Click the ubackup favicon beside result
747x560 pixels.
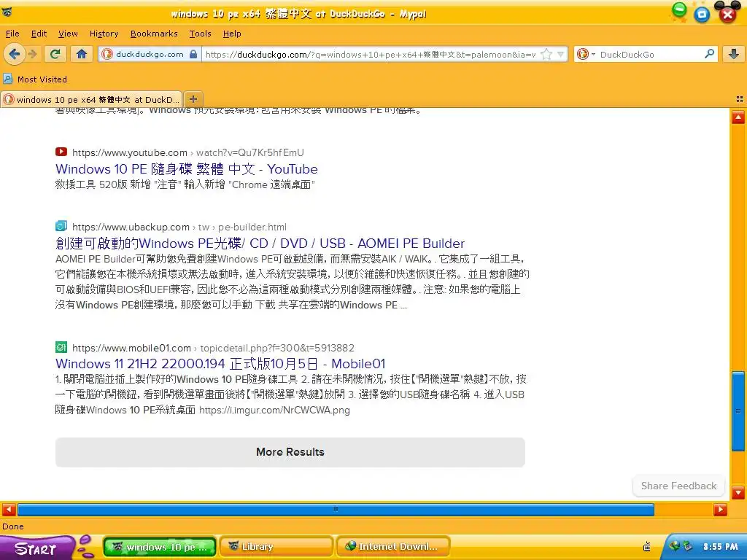tap(61, 226)
